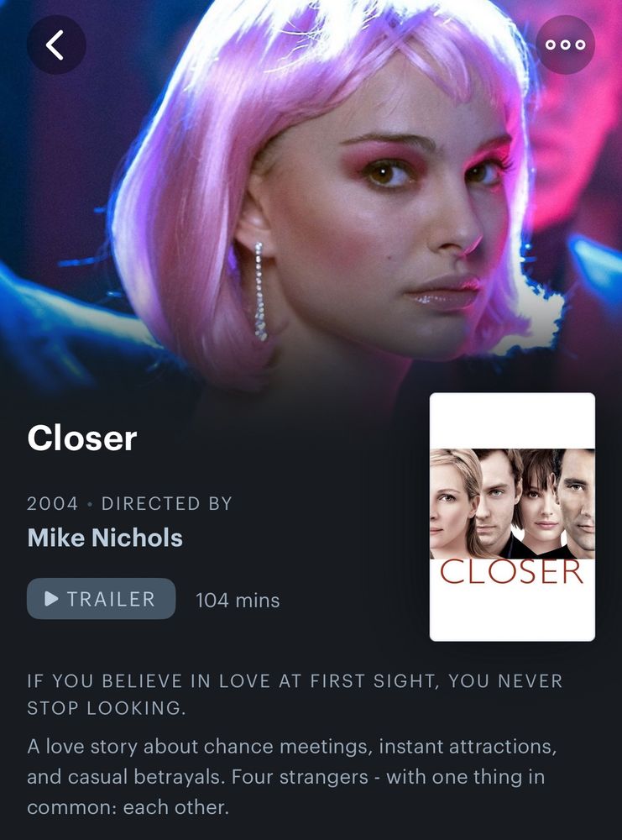Image resolution: width=622 pixels, height=840 pixels.
Task: Go back using the left arrow icon
Action: 56,45
